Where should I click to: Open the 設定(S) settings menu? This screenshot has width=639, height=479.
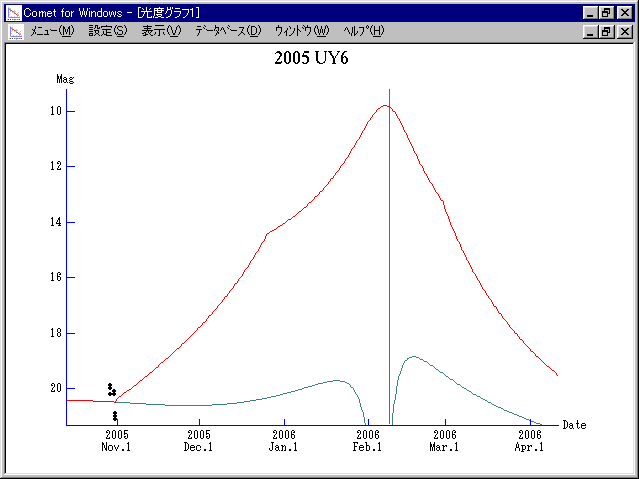tap(108, 31)
